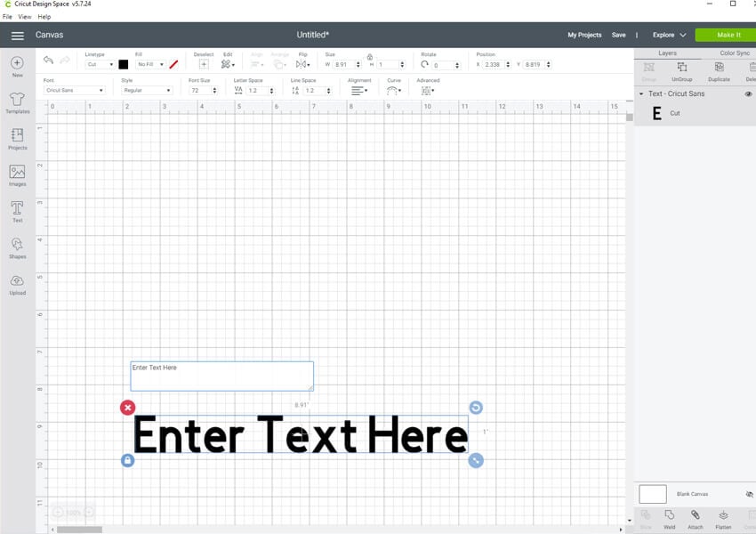Toggle Blank Canvas visibility
The height and width of the screenshot is (534, 756).
pos(749,495)
